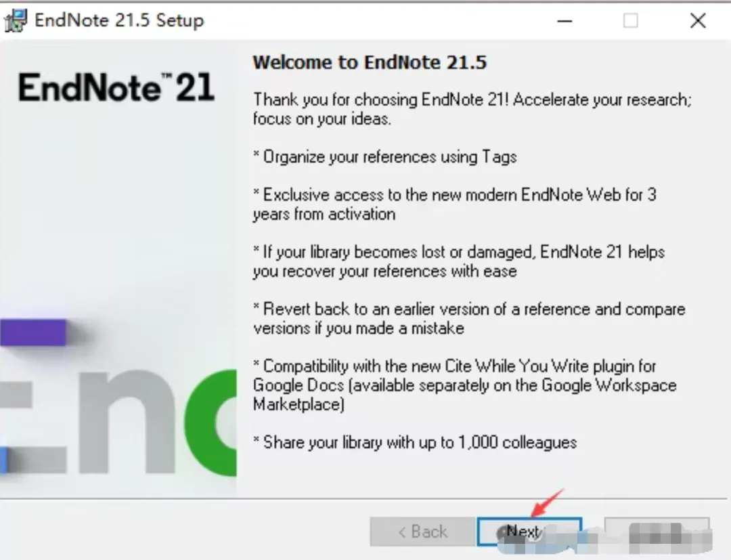Click the grayed-out maximize window button

click(631, 21)
